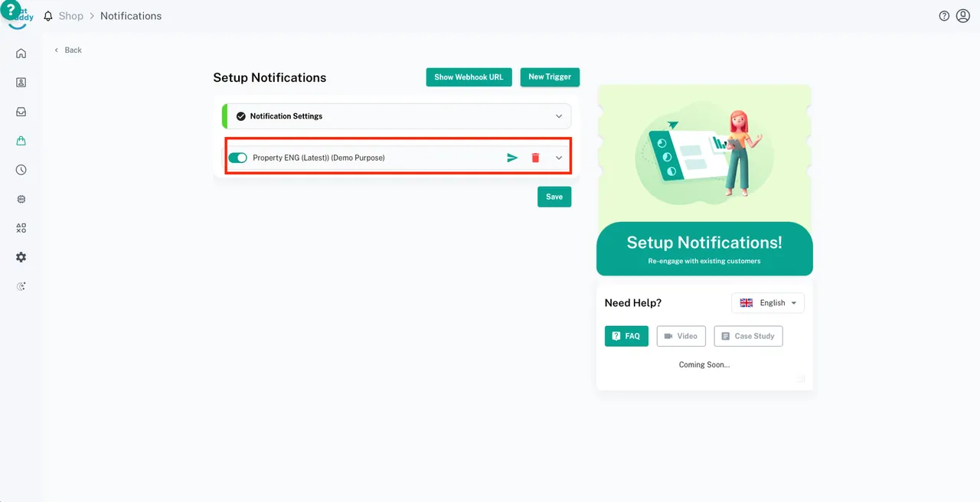Expand the Property ENG trigger details chevron
The image size is (980, 502).
(x=559, y=158)
